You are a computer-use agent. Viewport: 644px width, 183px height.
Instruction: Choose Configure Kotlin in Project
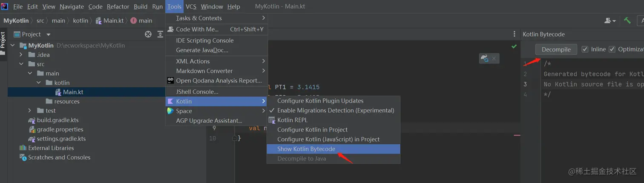tap(333, 129)
